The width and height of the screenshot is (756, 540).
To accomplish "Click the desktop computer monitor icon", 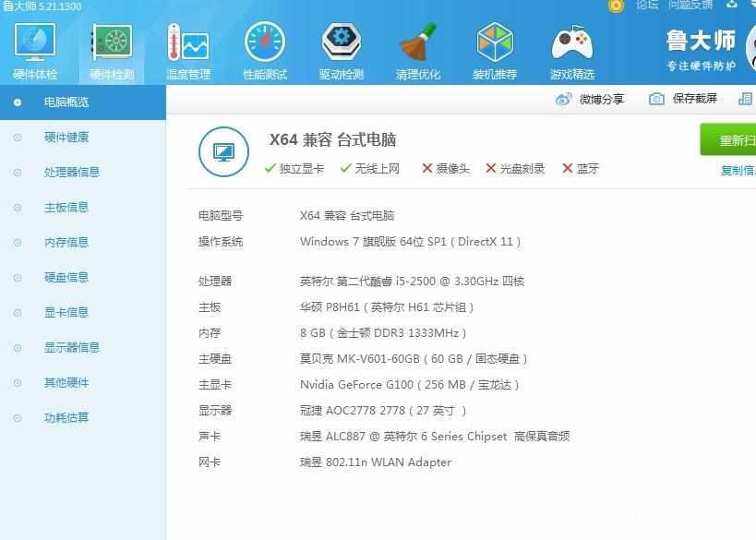I will pos(223,152).
